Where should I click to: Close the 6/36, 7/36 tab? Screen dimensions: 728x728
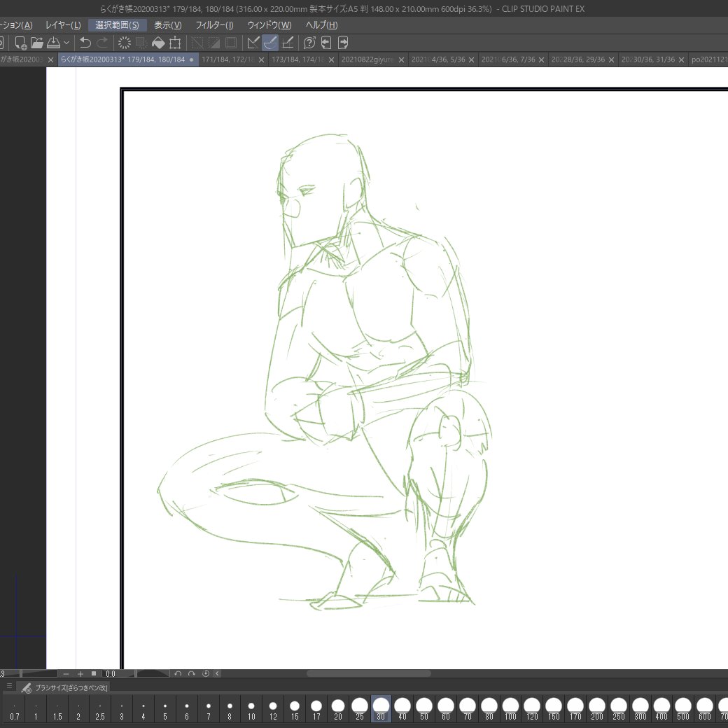pos(541,60)
